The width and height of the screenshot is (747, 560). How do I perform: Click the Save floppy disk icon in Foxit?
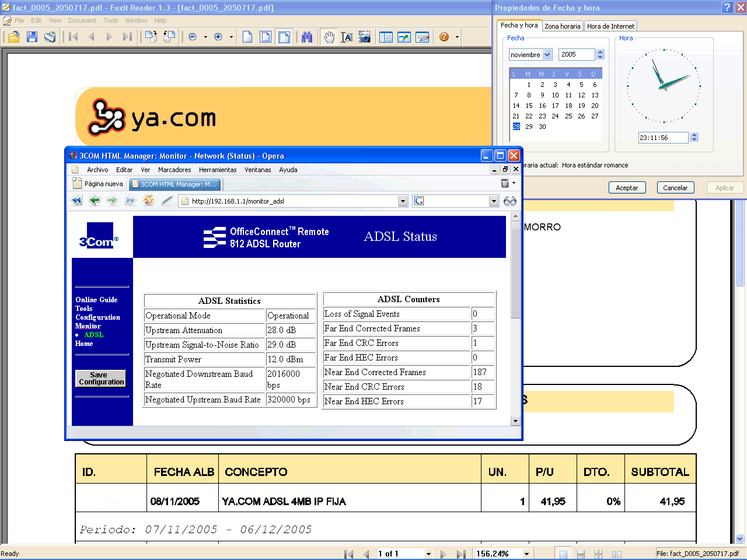[x=32, y=37]
